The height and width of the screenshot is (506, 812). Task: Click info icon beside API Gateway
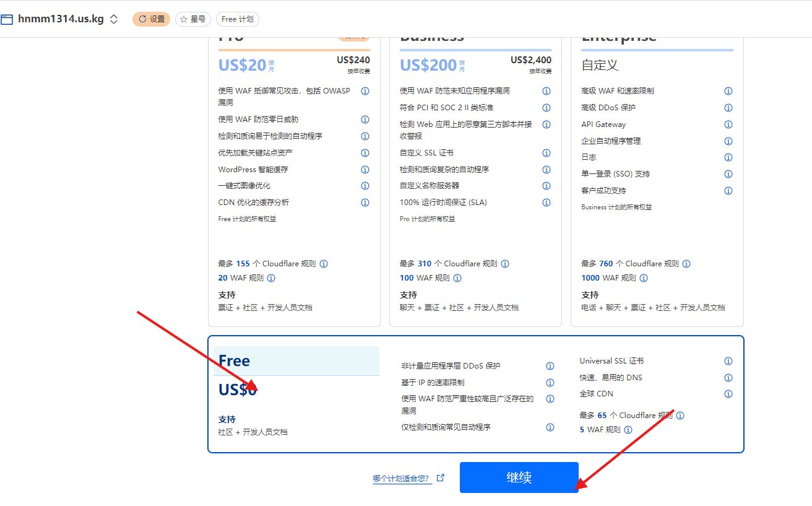point(728,124)
